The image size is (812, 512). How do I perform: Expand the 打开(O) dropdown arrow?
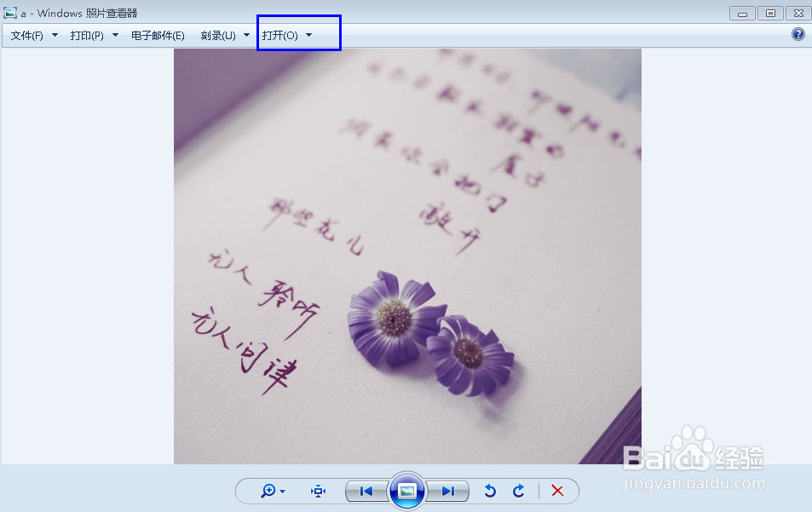point(309,35)
